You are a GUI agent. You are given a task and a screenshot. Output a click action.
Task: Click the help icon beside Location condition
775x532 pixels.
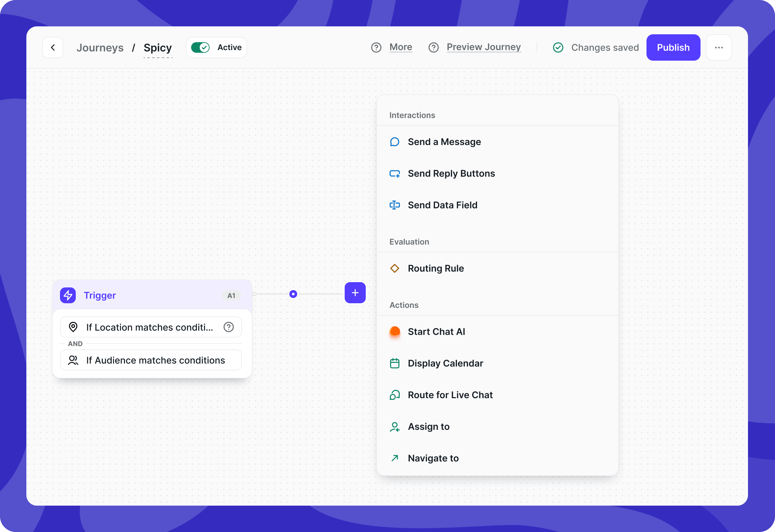click(228, 327)
